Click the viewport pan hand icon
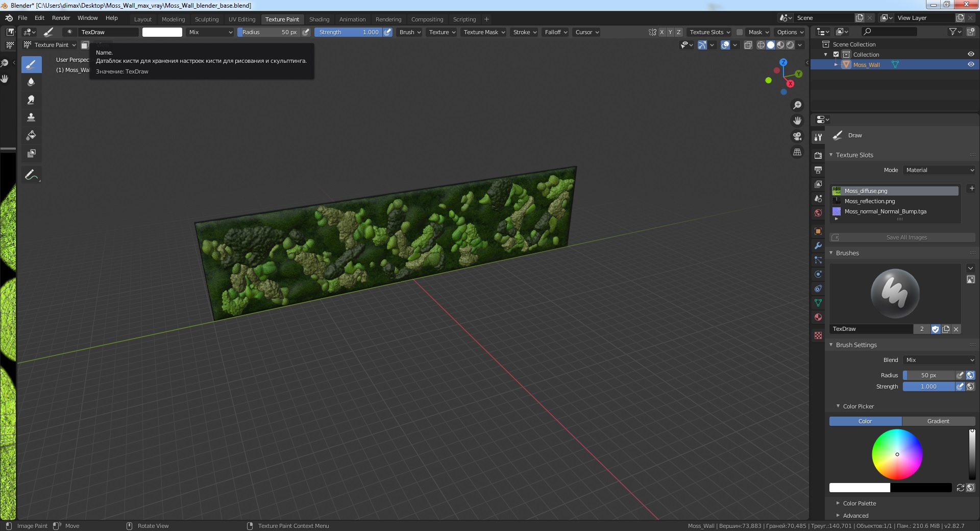Screen dimensions: 980x531 (x=797, y=120)
